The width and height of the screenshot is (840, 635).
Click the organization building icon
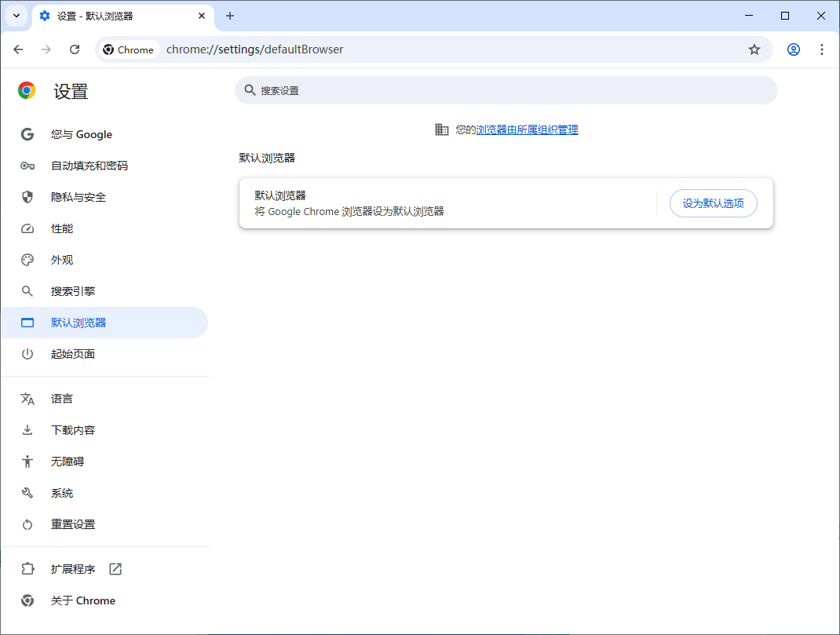441,130
